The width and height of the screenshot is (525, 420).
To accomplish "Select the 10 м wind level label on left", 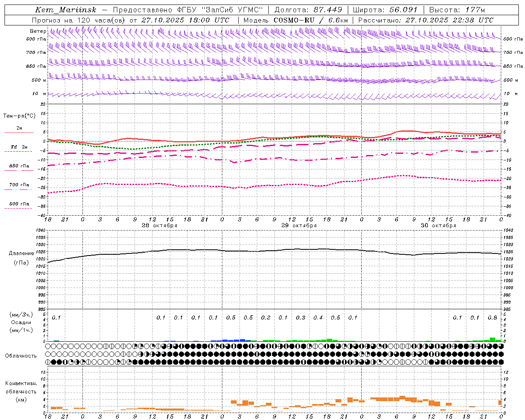I will [39, 94].
